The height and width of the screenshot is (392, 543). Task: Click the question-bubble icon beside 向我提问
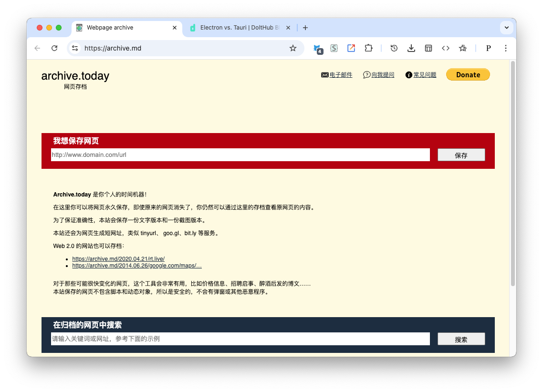point(366,74)
